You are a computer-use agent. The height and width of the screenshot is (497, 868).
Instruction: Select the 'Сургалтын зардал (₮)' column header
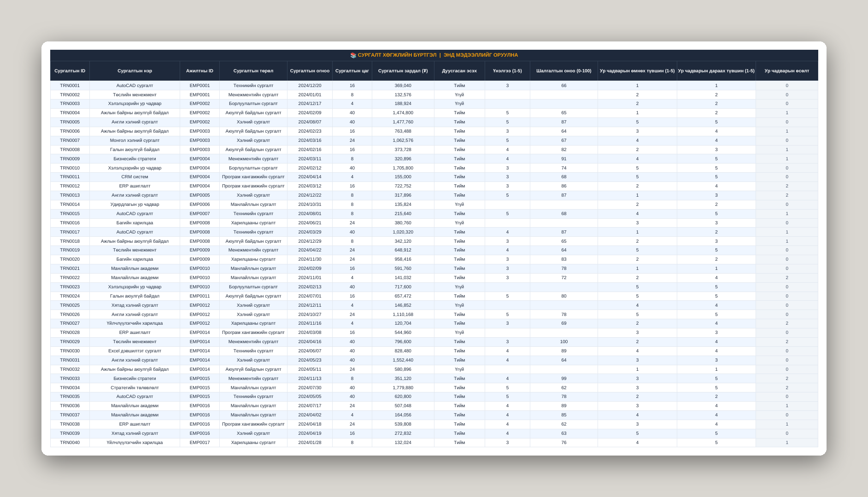point(403,71)
